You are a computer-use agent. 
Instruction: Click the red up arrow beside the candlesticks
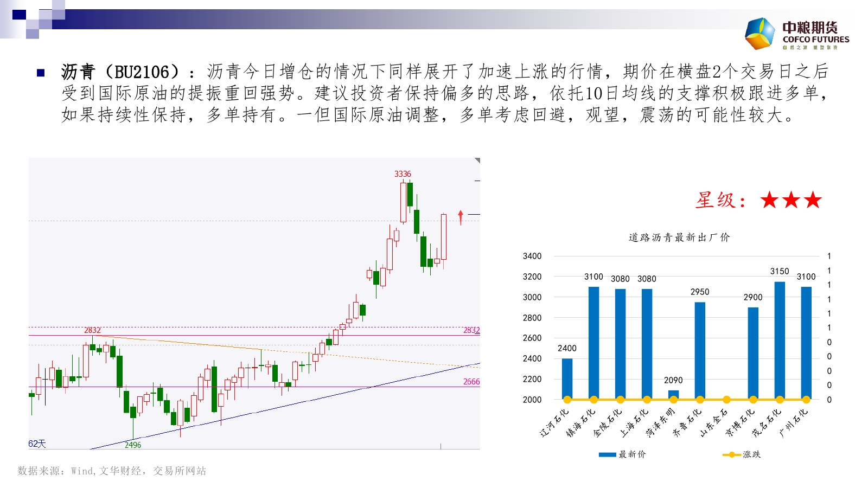coord(461,217)
